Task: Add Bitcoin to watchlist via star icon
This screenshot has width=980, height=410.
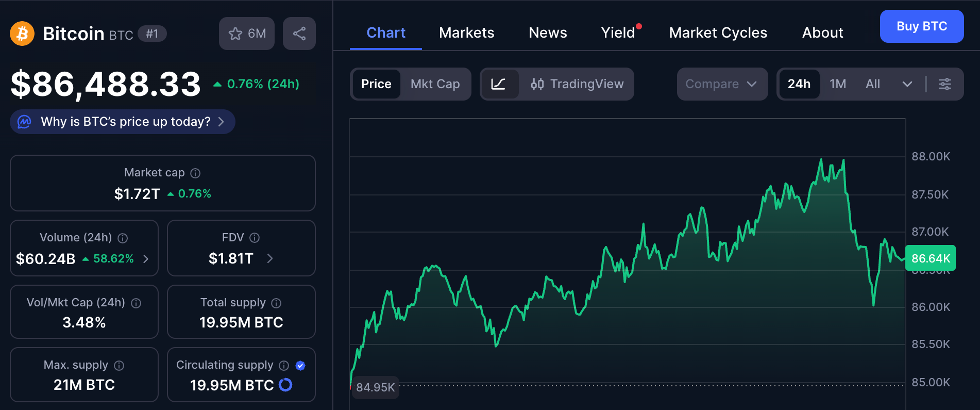Action: tap(236, 34)
